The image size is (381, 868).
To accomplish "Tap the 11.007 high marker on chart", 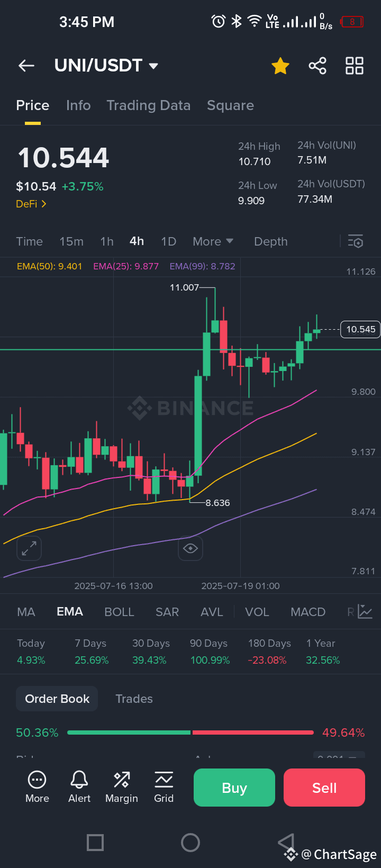I will tap(184, 287).
